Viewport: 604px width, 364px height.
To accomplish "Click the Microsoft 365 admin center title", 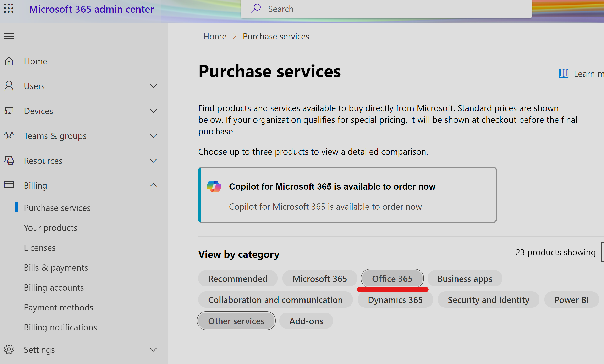I will pyautogui.click(x=91, y=9).
